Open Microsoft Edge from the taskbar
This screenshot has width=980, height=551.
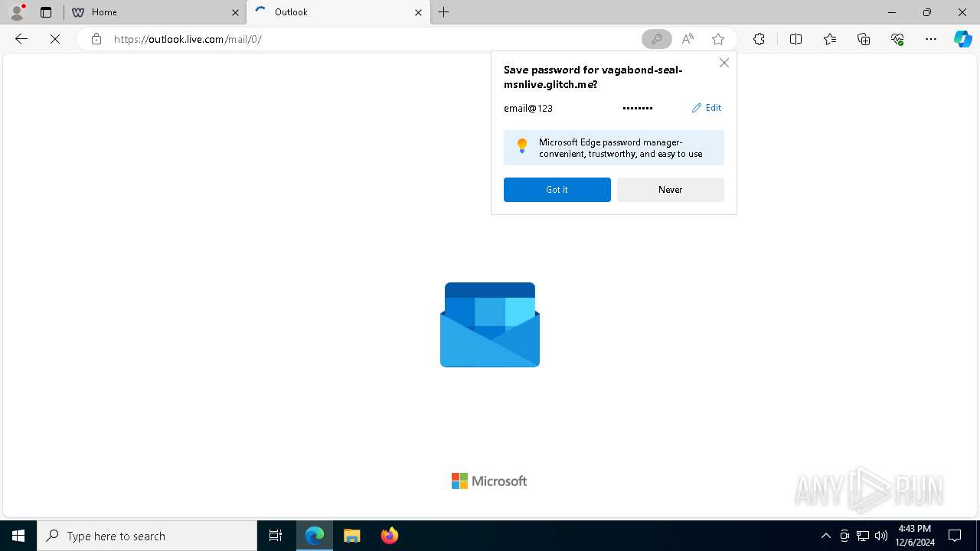coord(315,536)
